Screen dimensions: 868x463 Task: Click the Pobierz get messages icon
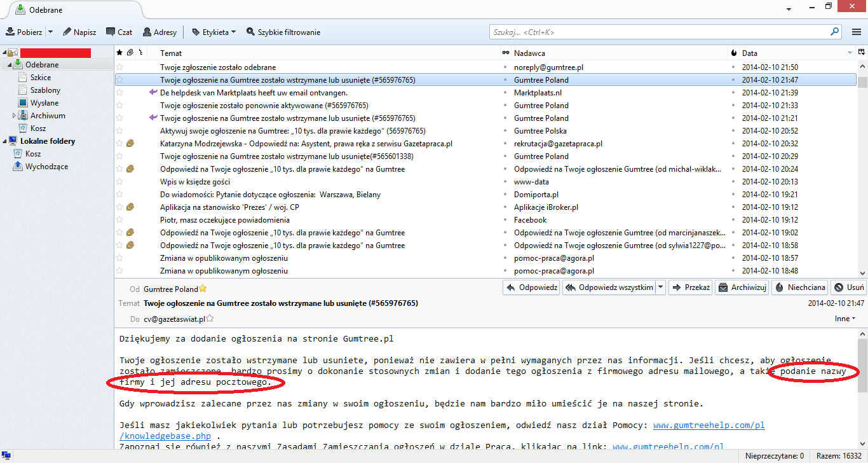[11, 32]
